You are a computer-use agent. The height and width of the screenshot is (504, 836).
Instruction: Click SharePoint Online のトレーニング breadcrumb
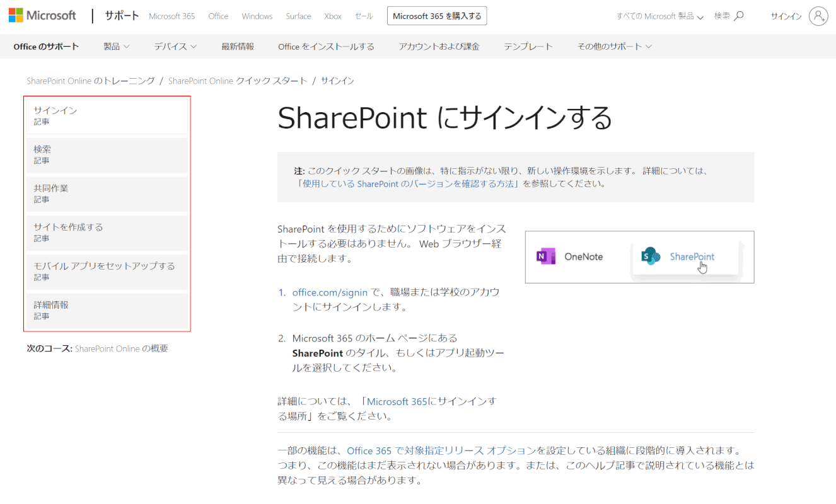(x=91, y=81)
